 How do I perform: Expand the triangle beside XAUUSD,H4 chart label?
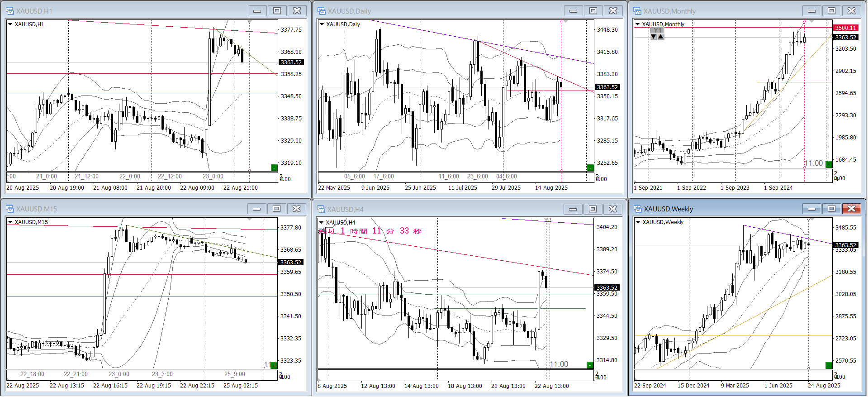coord(322,222)
